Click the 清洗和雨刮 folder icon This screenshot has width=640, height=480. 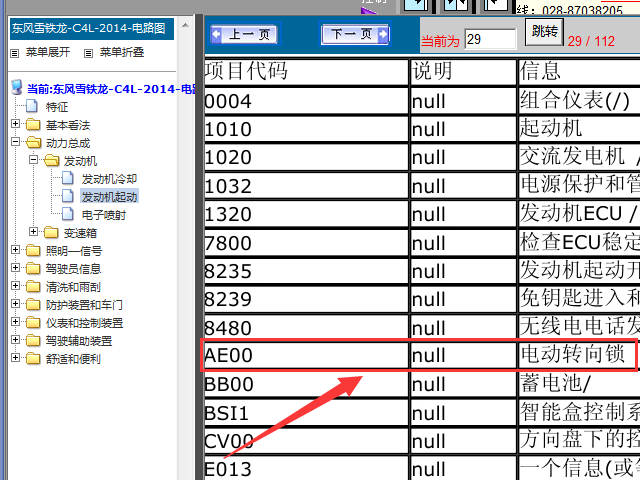tap(33, 286)
